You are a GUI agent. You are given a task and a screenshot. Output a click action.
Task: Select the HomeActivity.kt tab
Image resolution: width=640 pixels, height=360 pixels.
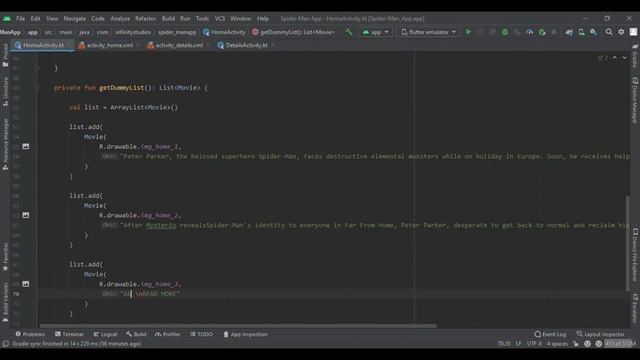coord(43,45)
